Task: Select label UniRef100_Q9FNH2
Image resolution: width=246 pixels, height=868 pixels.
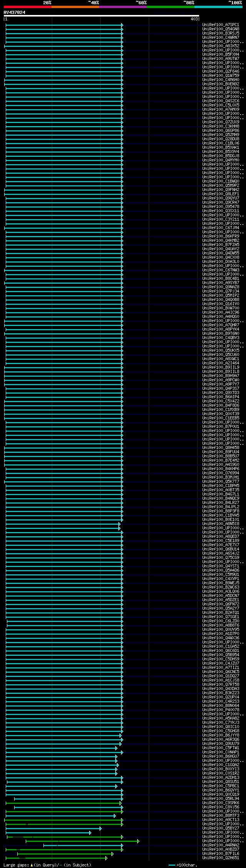Action: [221, 190]
